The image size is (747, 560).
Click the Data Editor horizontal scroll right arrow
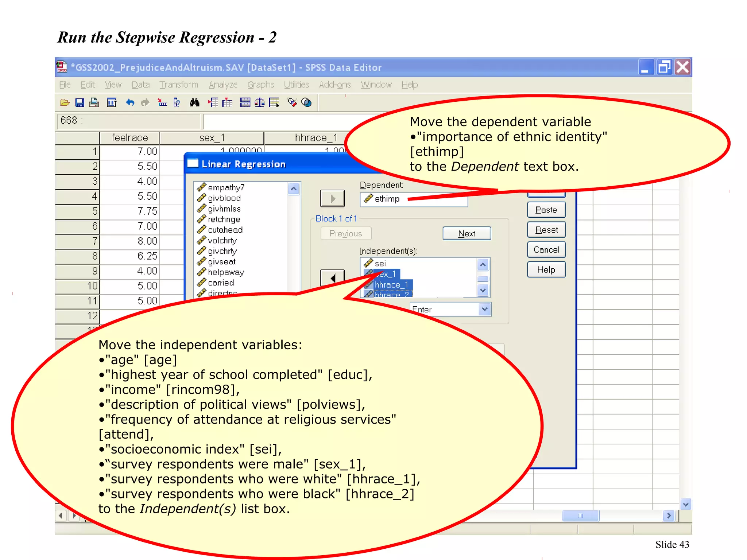click(x=669, y=516)
